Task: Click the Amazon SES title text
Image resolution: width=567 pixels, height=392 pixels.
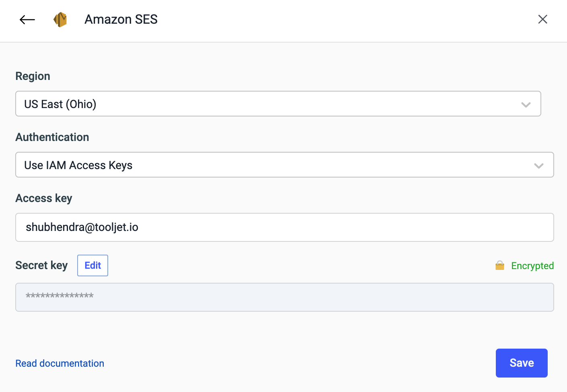Action: (x=121, y=19)
